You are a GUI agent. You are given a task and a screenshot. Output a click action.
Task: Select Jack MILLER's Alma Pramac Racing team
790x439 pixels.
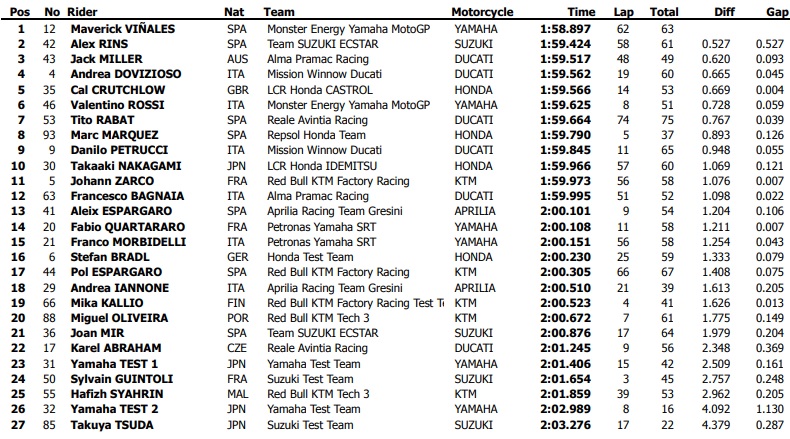pyautogui.click(x=317, y=59)
